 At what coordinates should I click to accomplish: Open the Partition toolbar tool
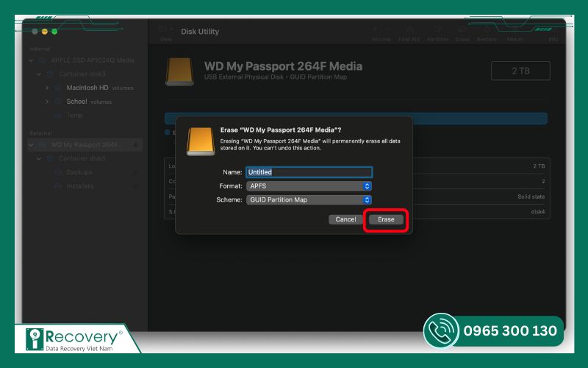437,29
